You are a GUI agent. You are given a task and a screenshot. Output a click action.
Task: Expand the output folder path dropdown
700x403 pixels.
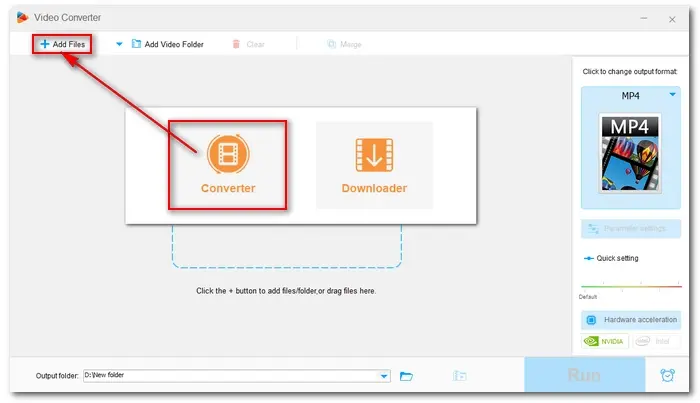click(x=384, y=376)
